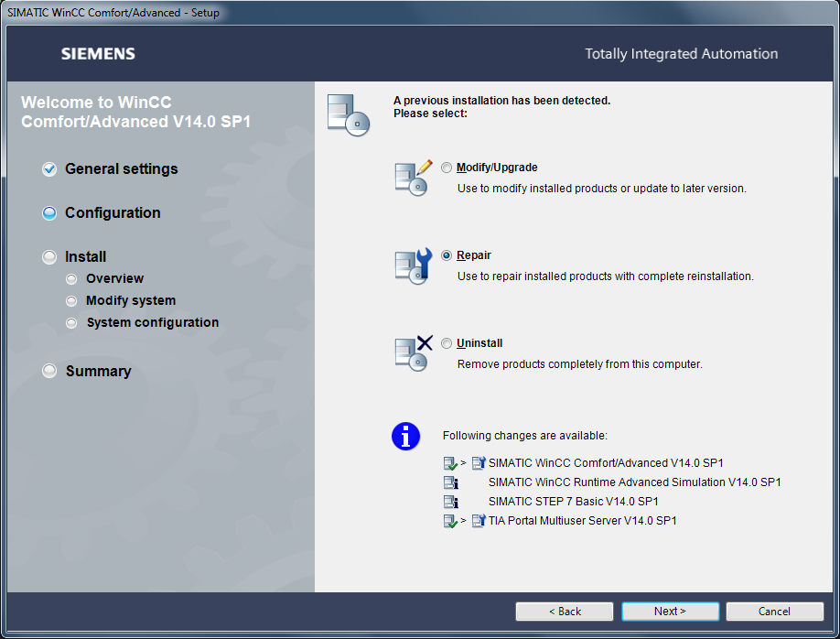
Task: Click 'Remove products completely from this computer' text
Action: coord(579,364)
